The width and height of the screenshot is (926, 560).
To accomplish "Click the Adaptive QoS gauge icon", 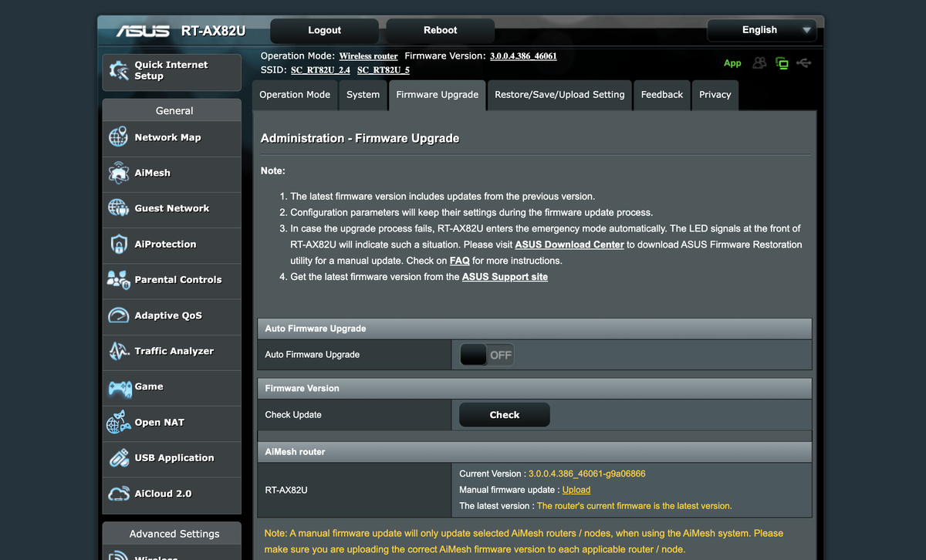I will (x=118, y=315).
